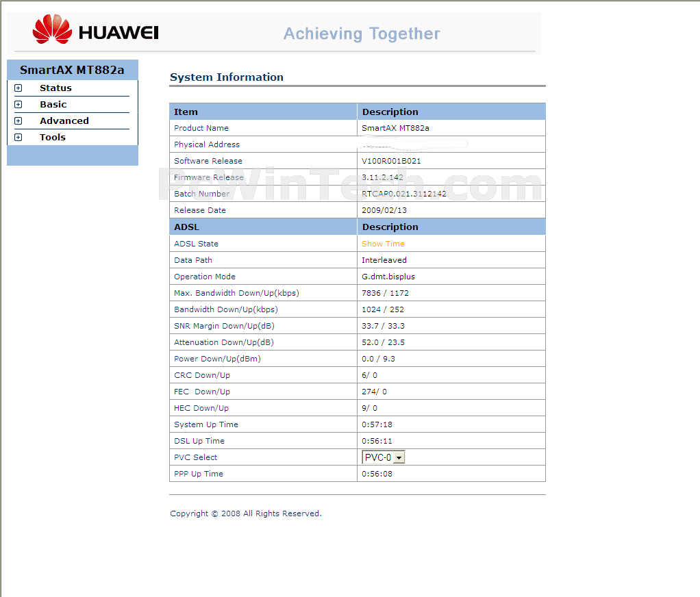Select the Firmware Release label
Screen dimensions: 700x597
pyautogui.click(x=209, y=177)
